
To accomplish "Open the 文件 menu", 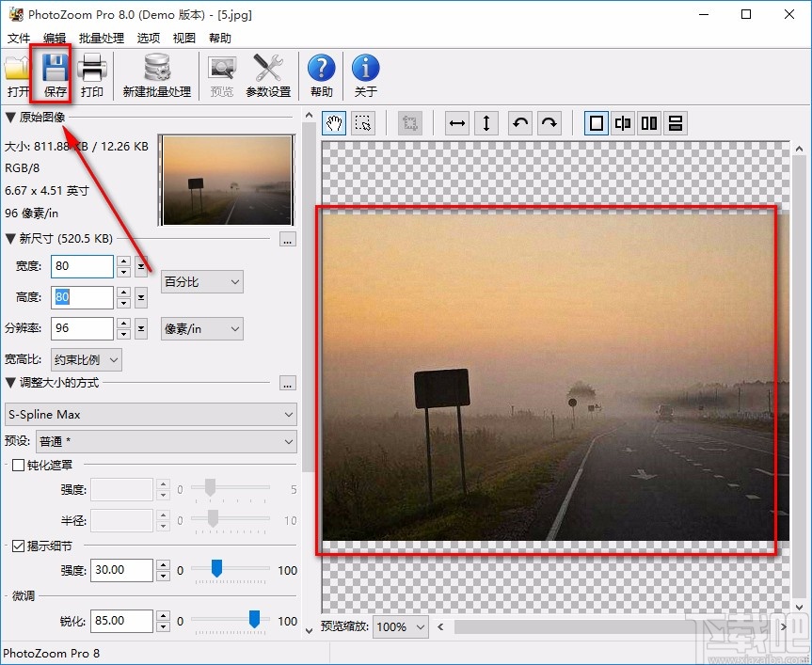I will click(x=19, y=38).
